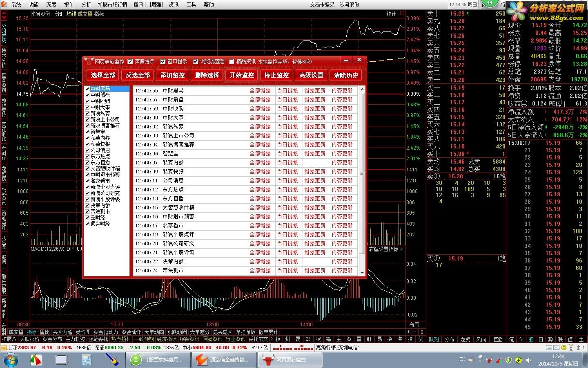Enable the 精品资讯 checkbox

(x=232, y=61)
